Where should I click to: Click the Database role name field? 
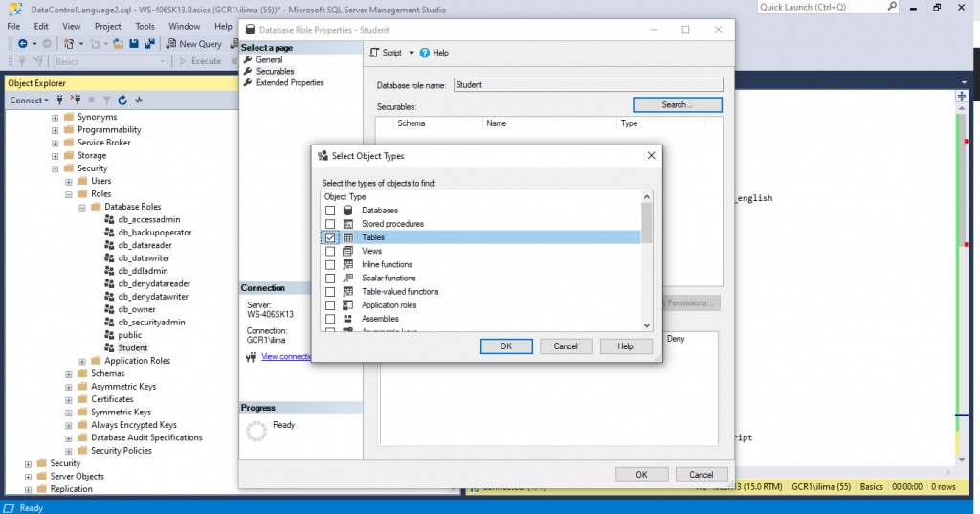pos(589,85)
